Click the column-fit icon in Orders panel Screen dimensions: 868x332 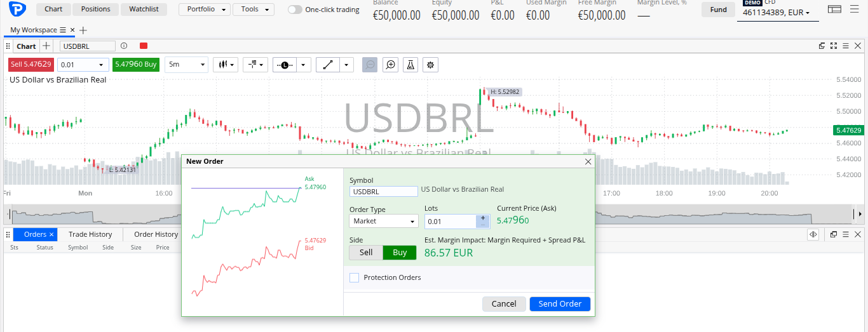point(813,234)
